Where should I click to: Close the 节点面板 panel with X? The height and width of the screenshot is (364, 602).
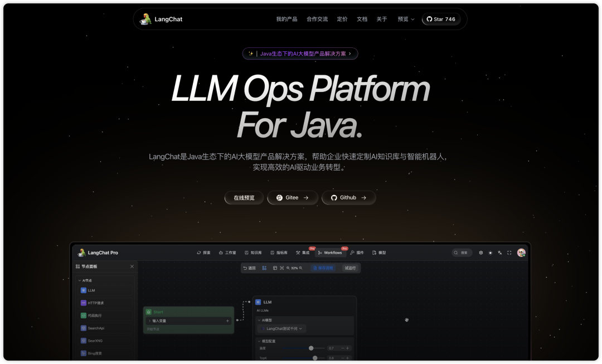coord(132,266)
